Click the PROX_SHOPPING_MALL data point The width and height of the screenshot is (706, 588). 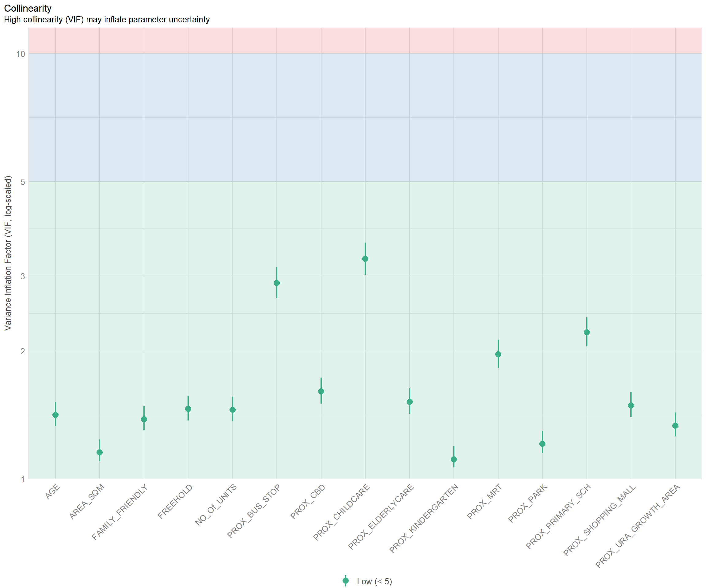(x=631, y=405)
